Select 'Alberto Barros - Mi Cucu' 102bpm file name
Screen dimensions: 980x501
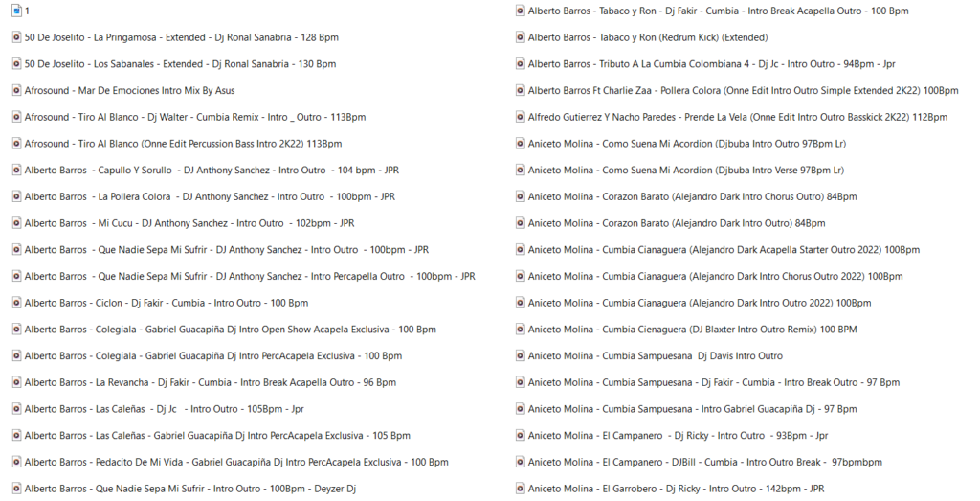click(189, 223)
